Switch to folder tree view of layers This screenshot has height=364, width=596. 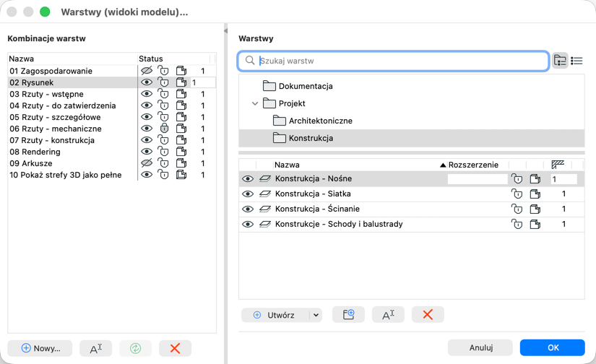pos(560,61)
